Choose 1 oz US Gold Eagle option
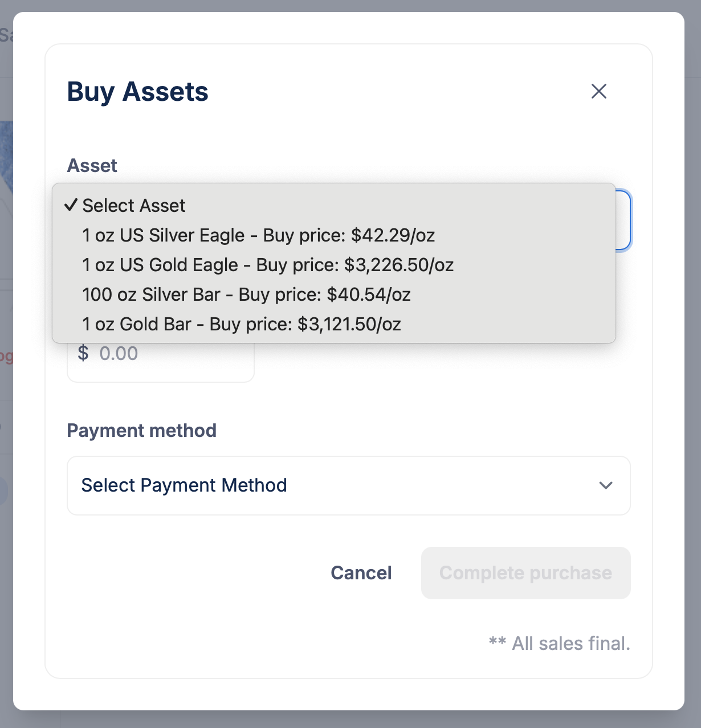701x728 pixels. [333, 265]
